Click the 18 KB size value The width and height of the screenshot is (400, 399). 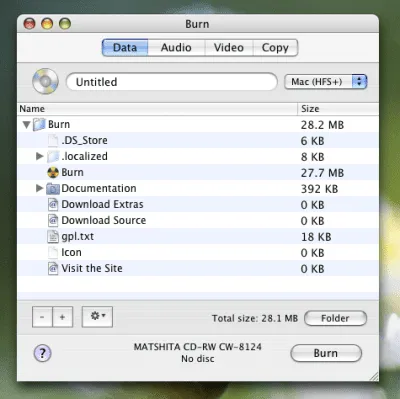(316, 237)
